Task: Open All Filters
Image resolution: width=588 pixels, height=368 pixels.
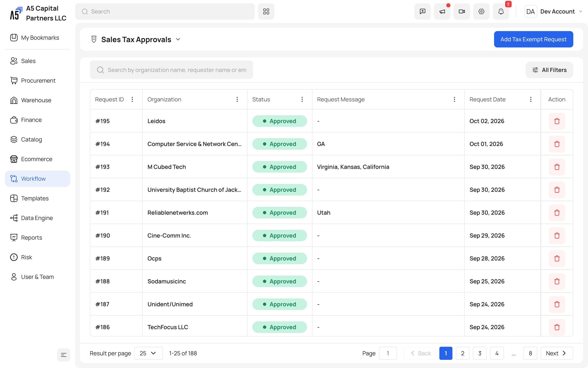Action: 549,70
